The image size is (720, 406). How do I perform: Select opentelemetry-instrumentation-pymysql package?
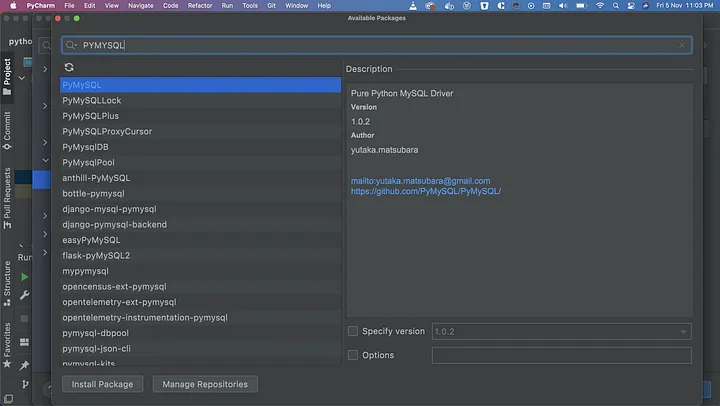200,317
